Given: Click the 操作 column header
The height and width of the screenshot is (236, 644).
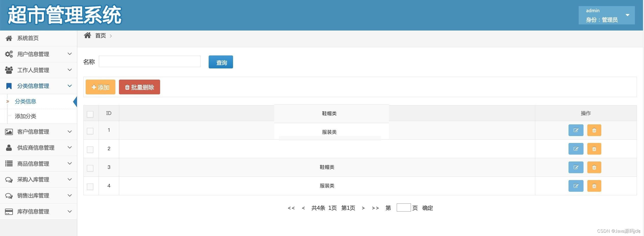Looking at the screenshot, I should [x=586, y=113].
